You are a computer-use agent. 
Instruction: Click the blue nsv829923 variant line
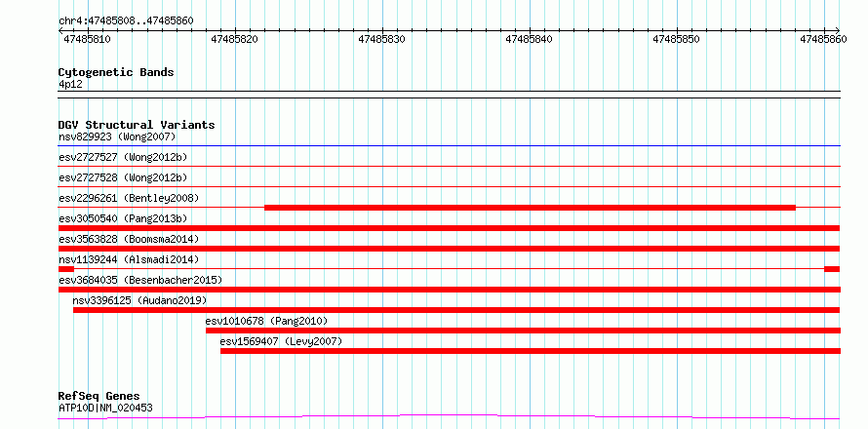coord(449,146)
